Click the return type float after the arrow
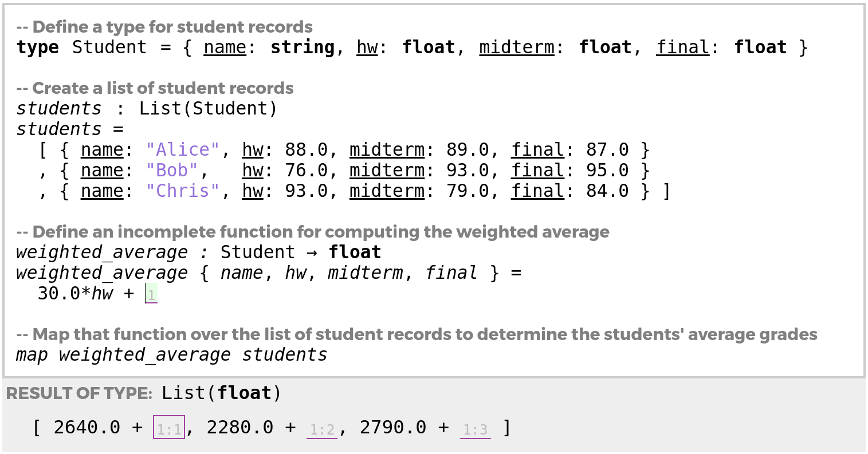868x454 pixels. [355, 252]
